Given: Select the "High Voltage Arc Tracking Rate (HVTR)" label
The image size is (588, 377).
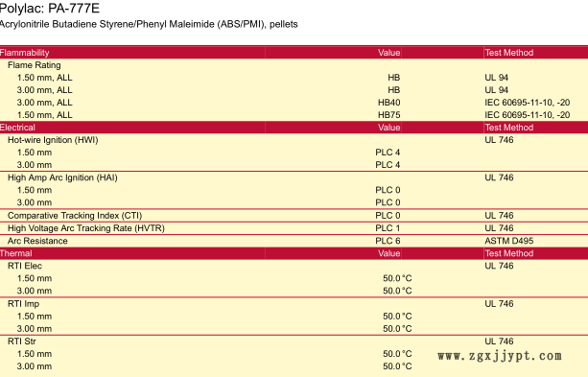Looking at the screenshot, I should tap(86, 228).
